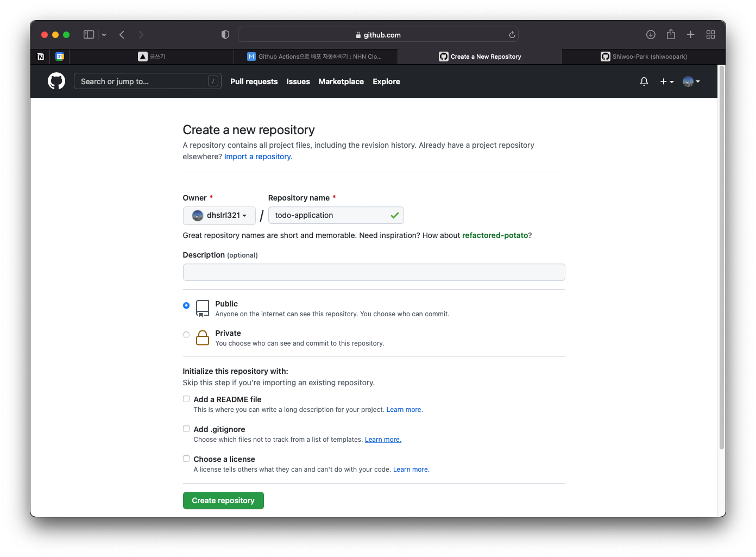756x557 pixels.
Task: Open Explore in the nav
Action: [386, 82]
